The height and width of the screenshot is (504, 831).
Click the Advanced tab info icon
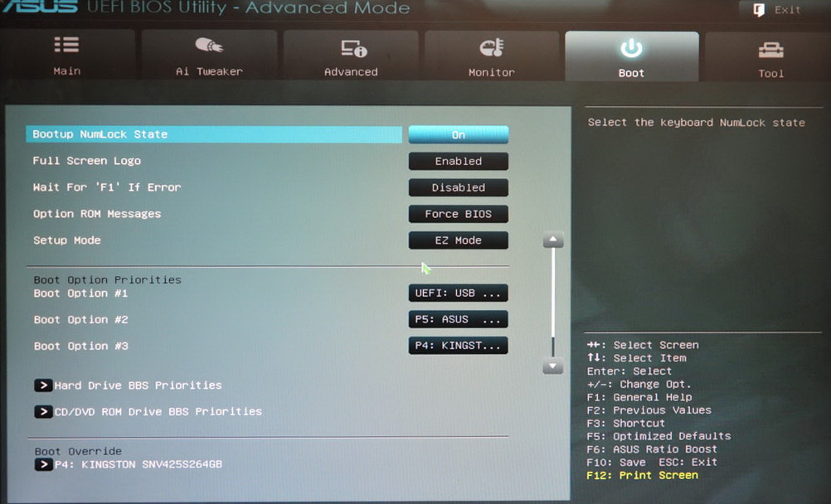point(353,48)
